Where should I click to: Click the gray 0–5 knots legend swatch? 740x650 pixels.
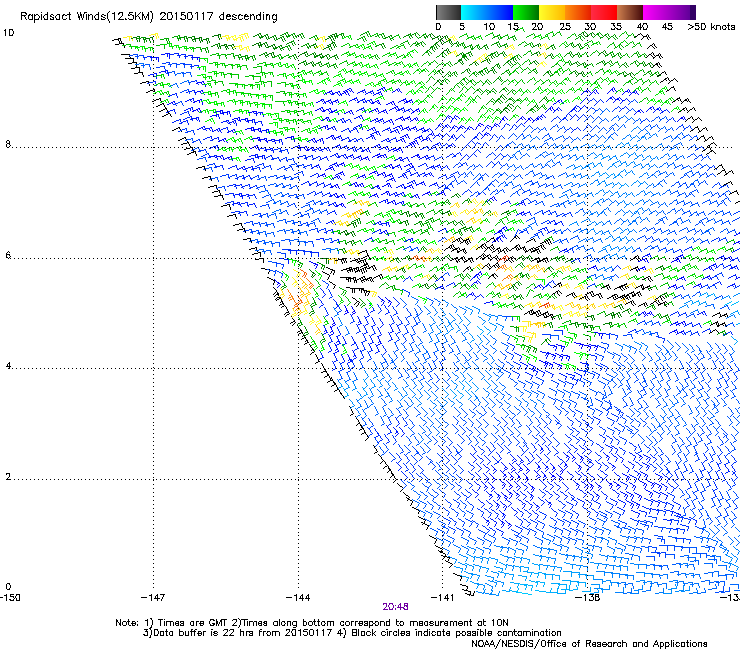pyautogui.click(x=448, y=12)
